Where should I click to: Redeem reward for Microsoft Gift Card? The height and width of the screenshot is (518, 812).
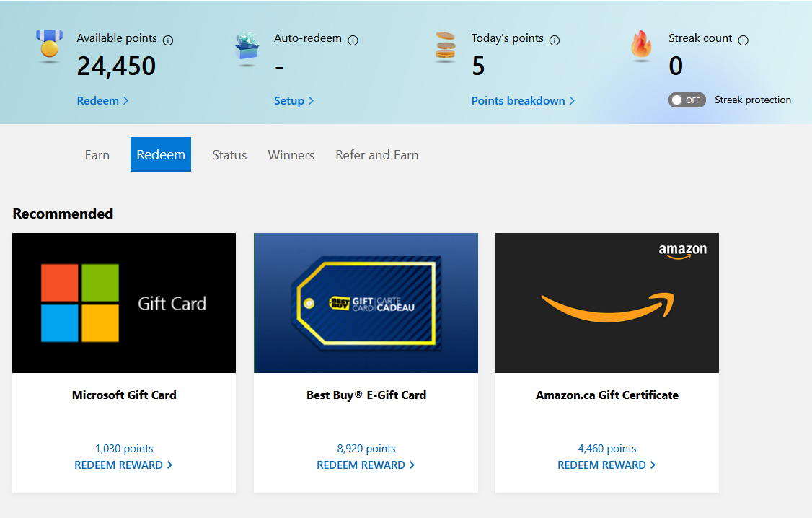pyautogui.click(x=123, y=465)
